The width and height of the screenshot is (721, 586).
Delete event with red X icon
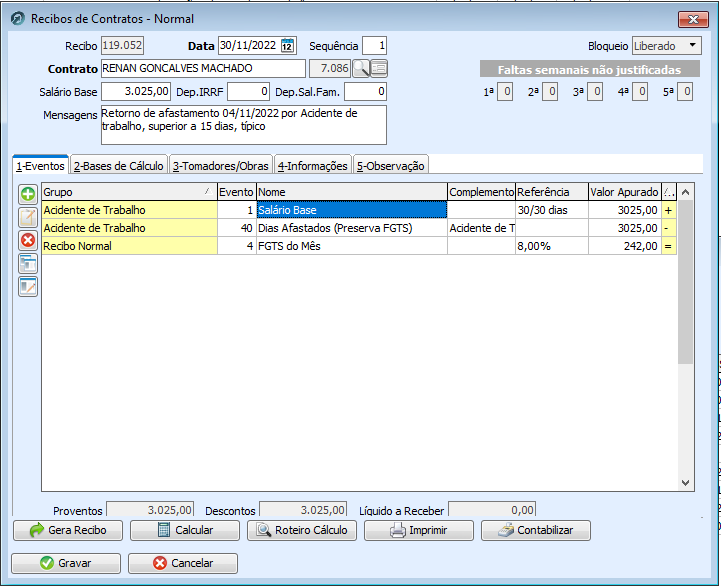(28, 240)
